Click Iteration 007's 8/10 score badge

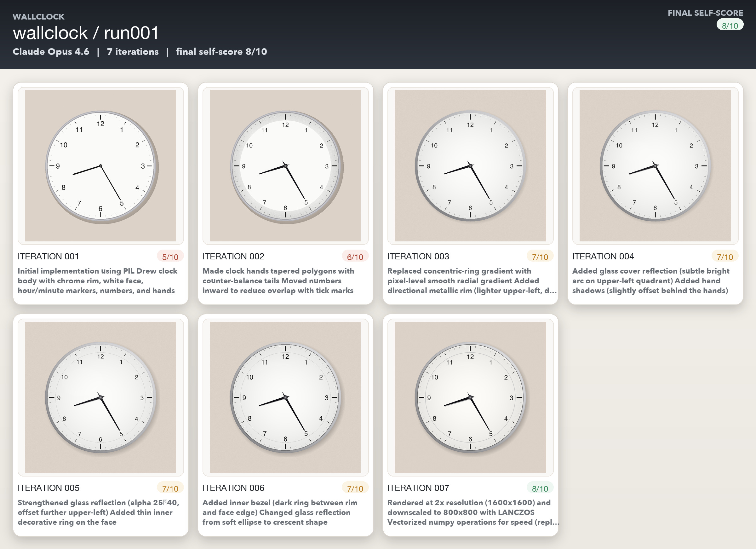pos(540,488)
